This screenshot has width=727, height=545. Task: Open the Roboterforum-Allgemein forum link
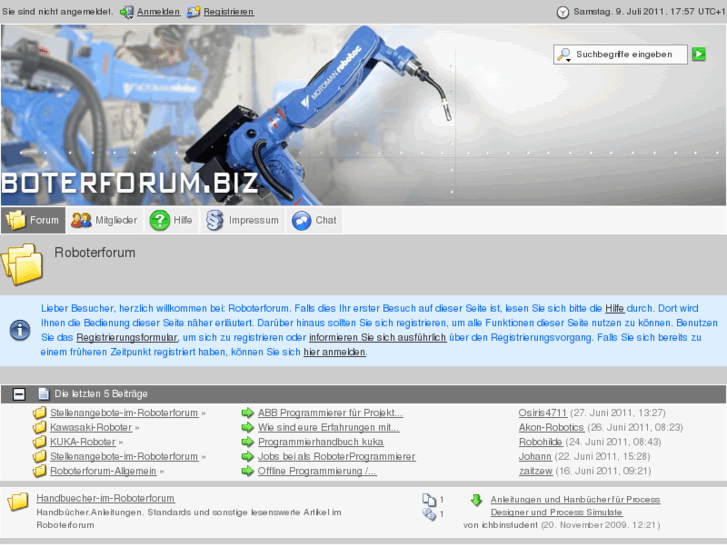(103, 471)
